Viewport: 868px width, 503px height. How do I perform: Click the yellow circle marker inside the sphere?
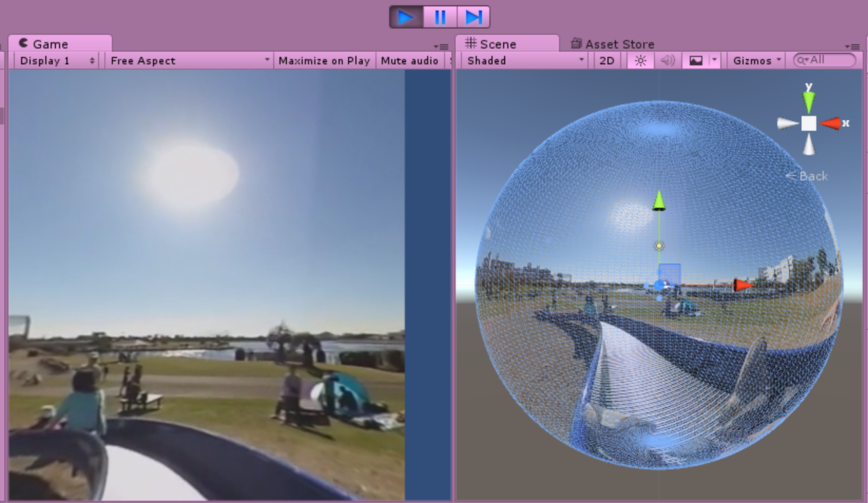659,246
